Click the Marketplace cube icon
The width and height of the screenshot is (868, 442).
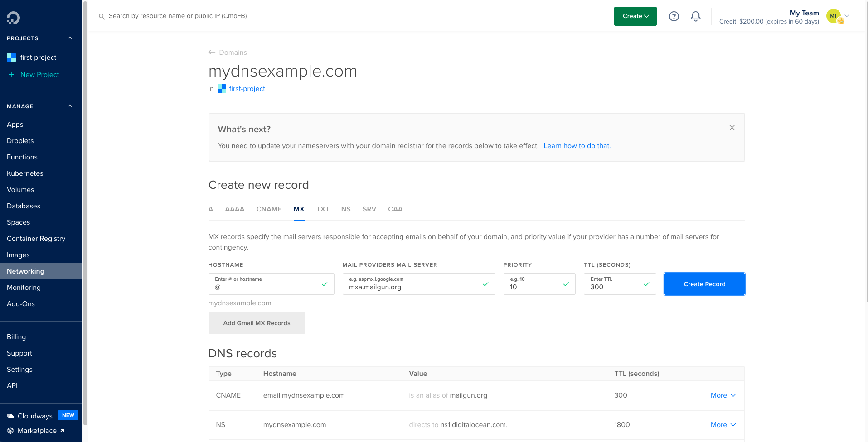click(10, 431)
